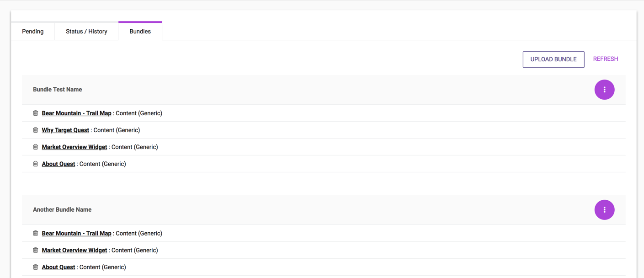Screen dimensions: 644x278
Task: Open Bear Mountain - Trail Map in Bundle Test Name
Action: click(76, 113)
